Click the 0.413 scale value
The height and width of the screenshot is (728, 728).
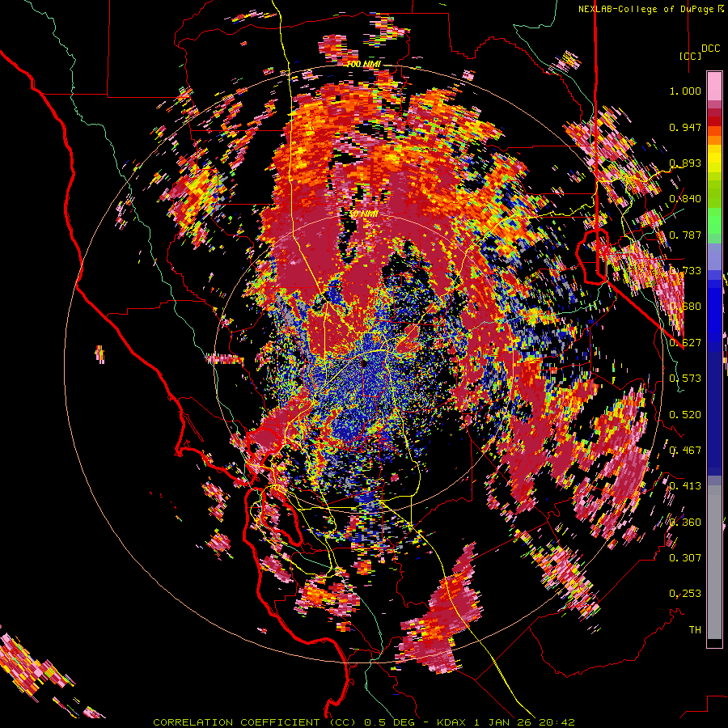point(685,486)
